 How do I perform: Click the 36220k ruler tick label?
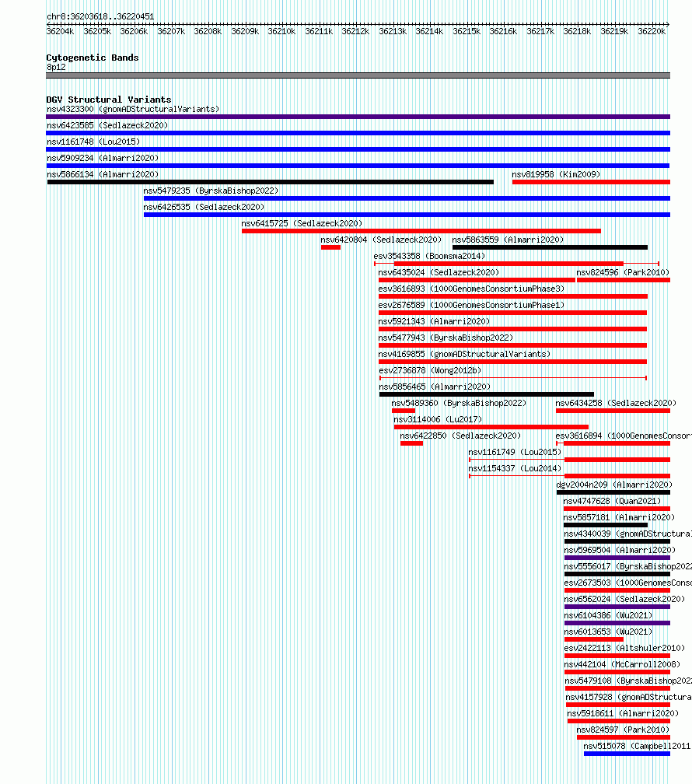tap(652, 31)
